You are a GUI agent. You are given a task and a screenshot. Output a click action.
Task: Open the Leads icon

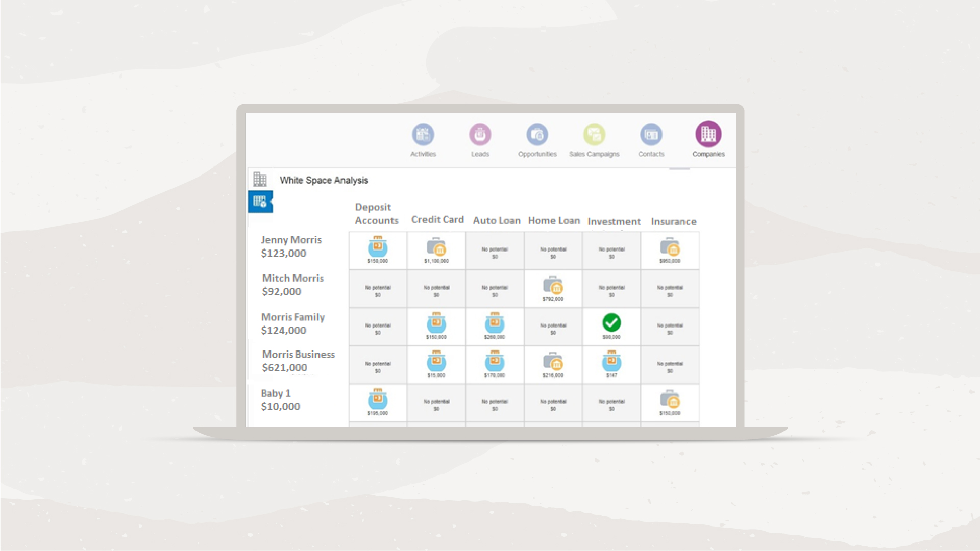pos(480,135)
